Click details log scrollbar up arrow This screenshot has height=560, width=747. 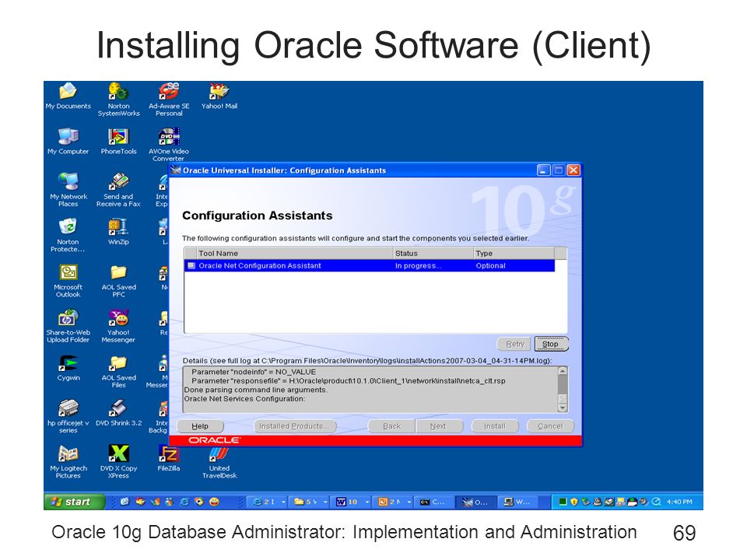562,371
